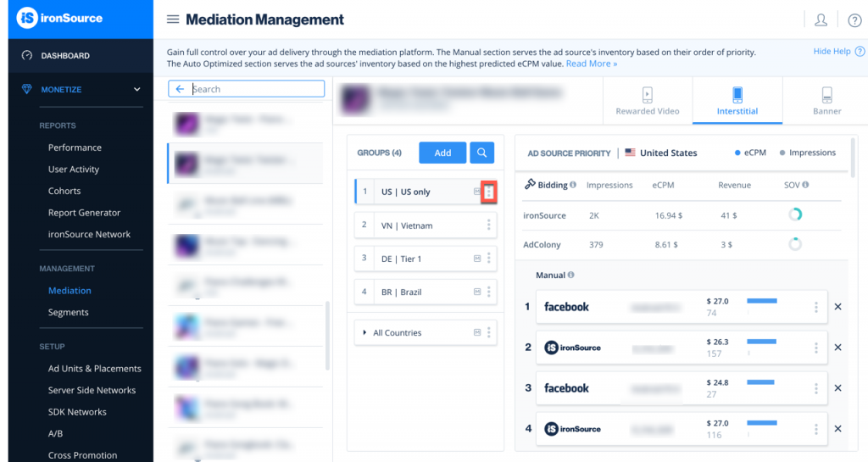Click the app search input field
868x462 pixels.
(247, 88)
